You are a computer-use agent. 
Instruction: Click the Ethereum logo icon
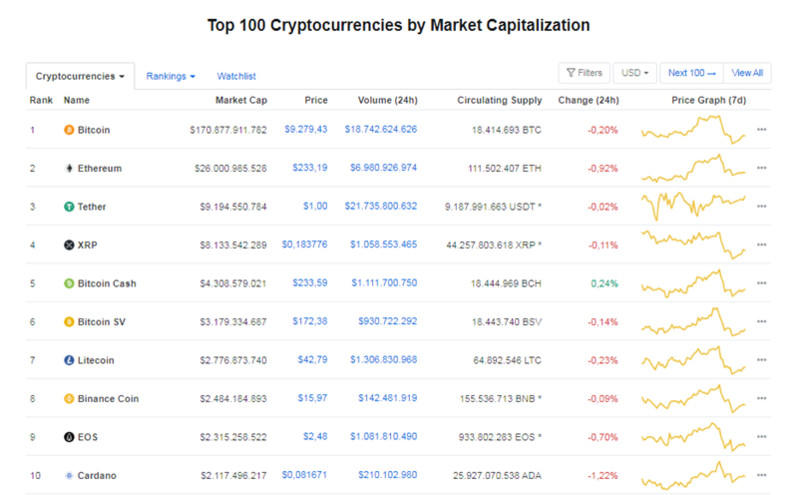click(69, 168)
